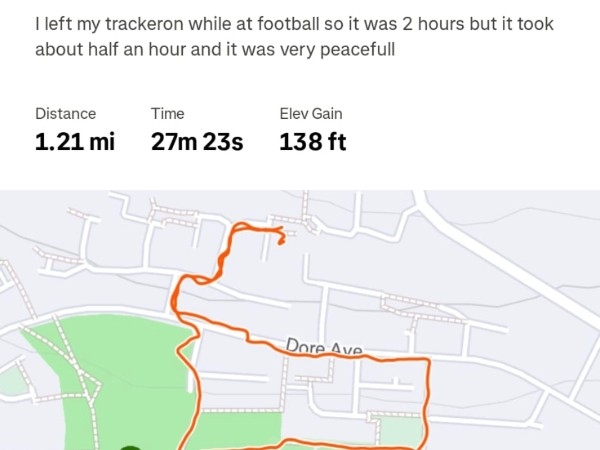Select the Dore Ave street label

click(324, 347)
